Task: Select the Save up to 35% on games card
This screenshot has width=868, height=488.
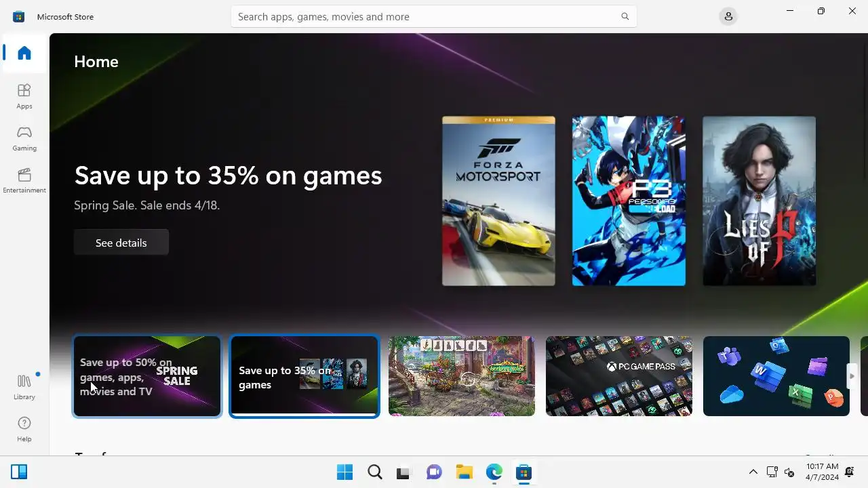Action: 304,376
